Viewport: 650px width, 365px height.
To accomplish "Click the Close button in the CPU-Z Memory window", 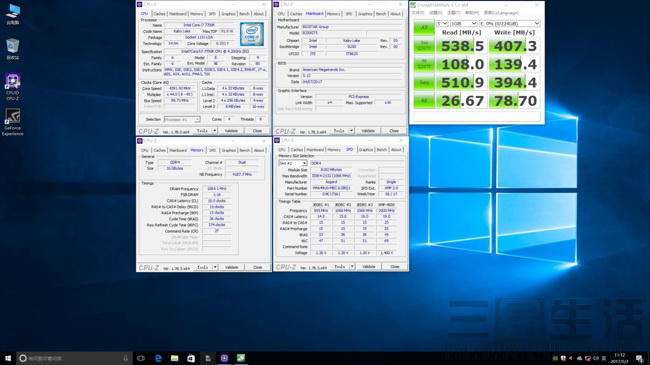I will pyautogui.click(x=257, y=267).
